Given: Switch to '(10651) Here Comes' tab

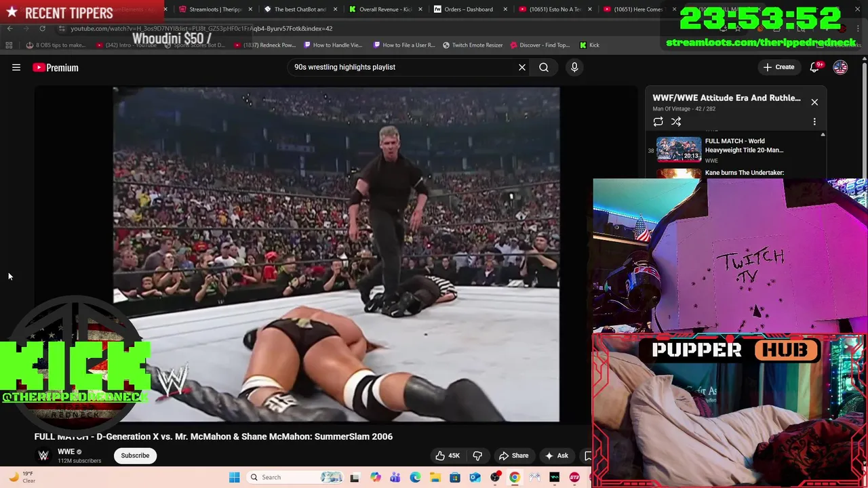Looking at the screenshot, I should pyautogui.click(x=635, y=9).
